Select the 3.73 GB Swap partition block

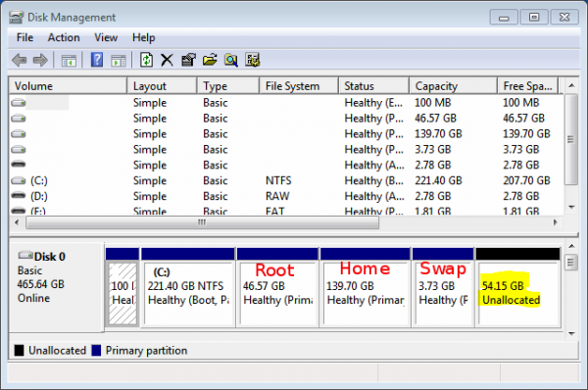pos(443,287)
